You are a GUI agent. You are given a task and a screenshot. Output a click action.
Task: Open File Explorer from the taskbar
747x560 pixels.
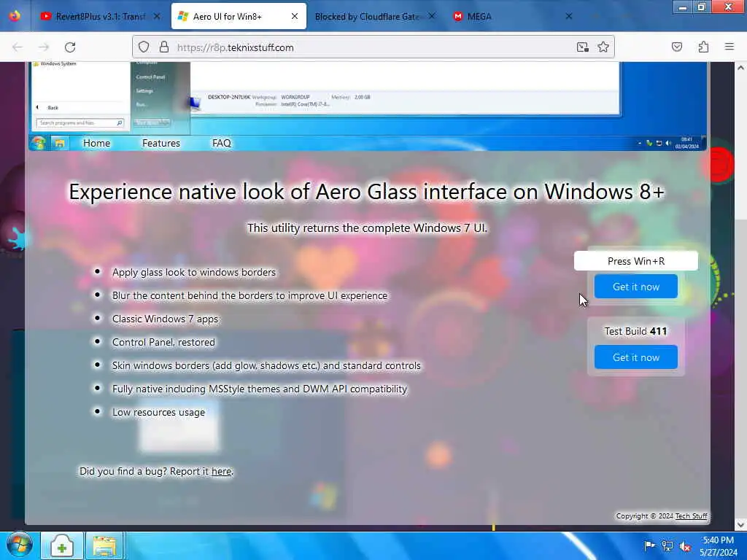coord(105,545)
